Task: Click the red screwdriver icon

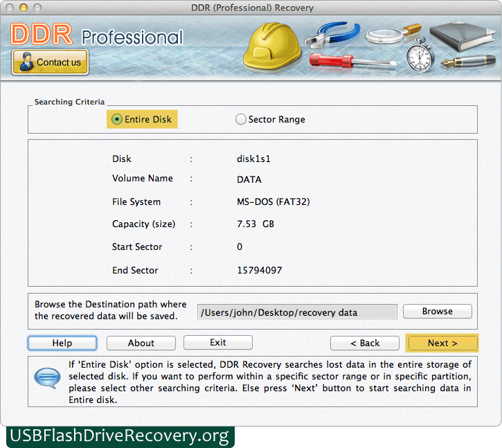Action: coord(352,61)
